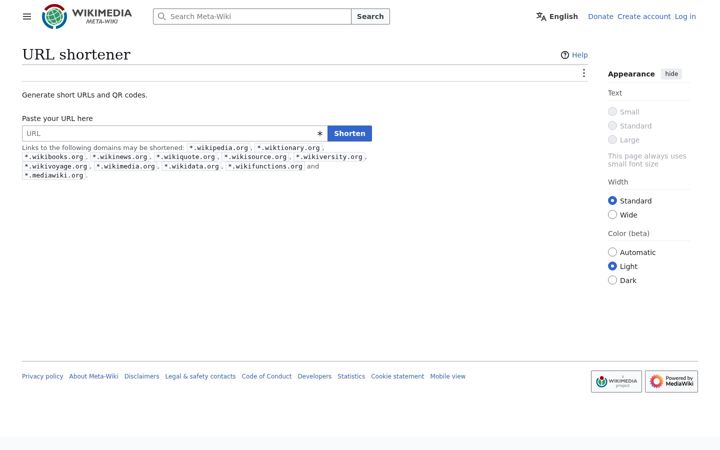Click the '*.wikipedia.org' domain text
The width and height of the screenshot is (720, 450).
pyautogui.click(x=219, y=148)
